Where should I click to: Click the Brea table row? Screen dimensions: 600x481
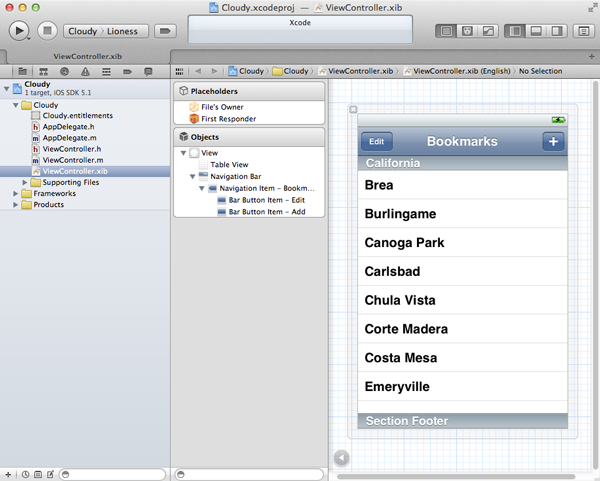463,185
